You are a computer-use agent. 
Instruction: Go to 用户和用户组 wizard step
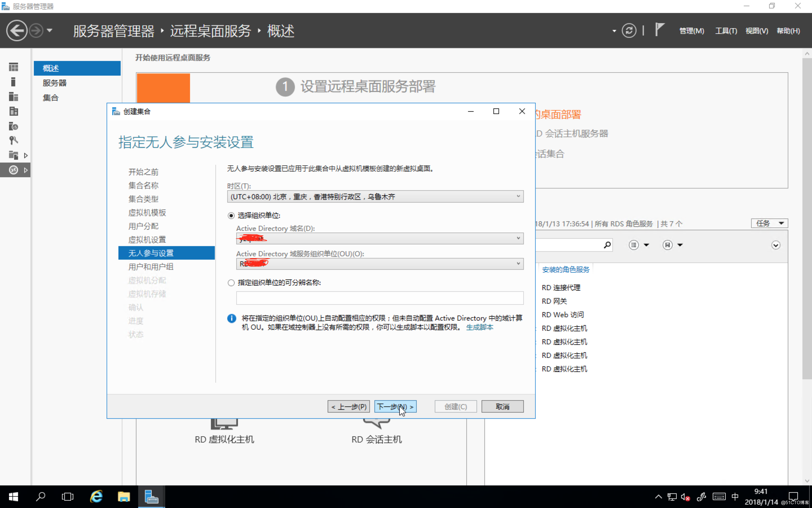[x=151, y=267]
